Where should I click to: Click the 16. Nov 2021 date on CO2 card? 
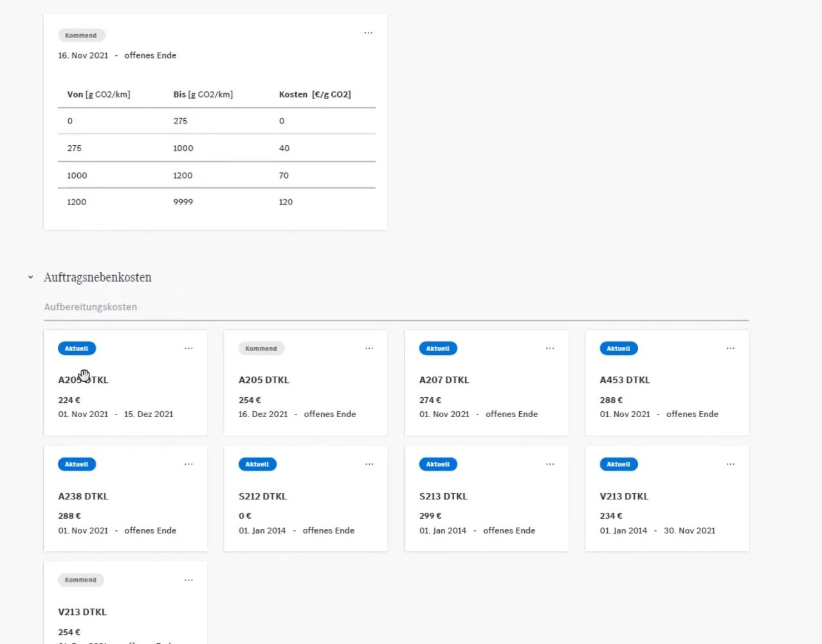coord(83,55)
